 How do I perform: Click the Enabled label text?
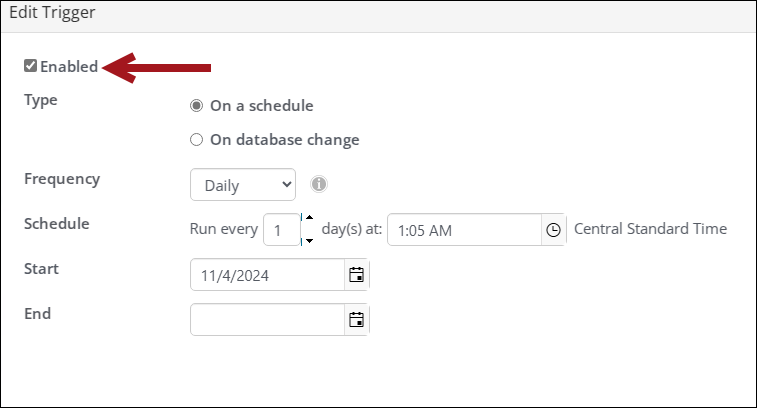click(69, 66)
